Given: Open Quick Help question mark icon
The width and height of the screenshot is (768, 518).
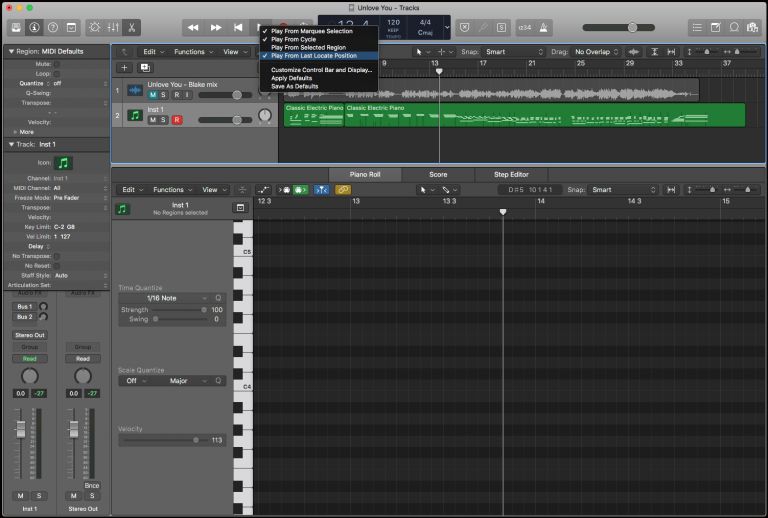Looking at the screenshot, I should point(53,27).
